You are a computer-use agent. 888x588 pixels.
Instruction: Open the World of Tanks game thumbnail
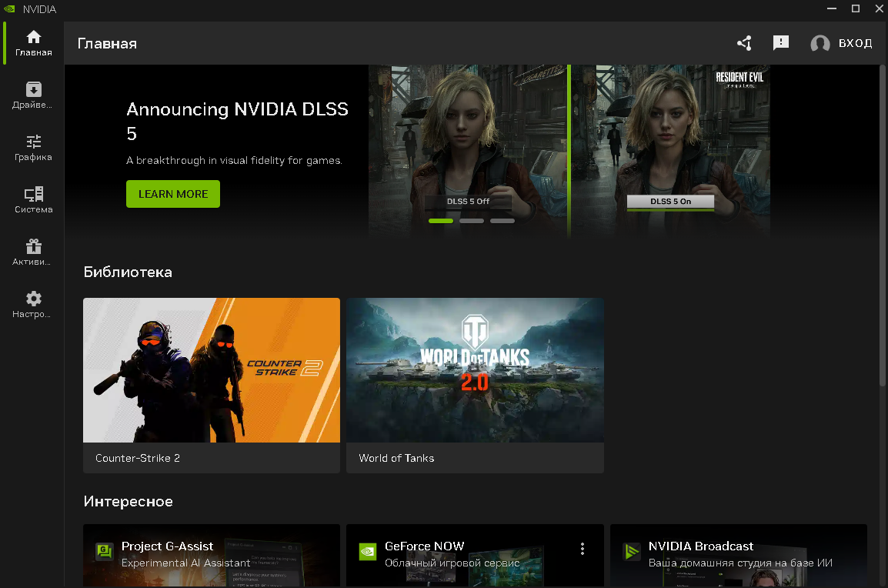pyautogui.click(x=475, y=370)
